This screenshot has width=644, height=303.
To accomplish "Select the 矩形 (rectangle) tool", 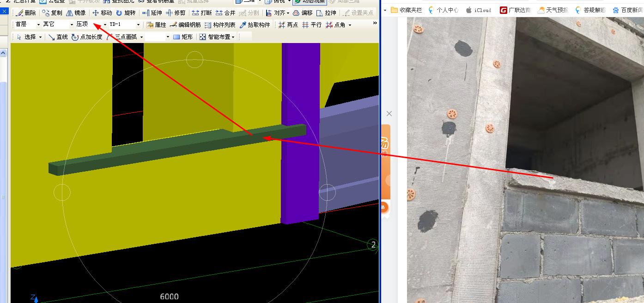I will point(183,37).
